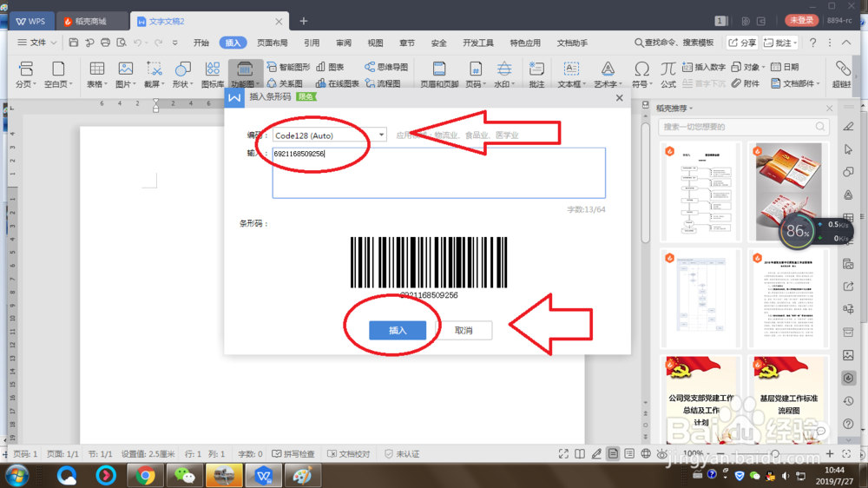The image size is (868, 488).
Task: Switch to outline view icon
Action: 629,453
